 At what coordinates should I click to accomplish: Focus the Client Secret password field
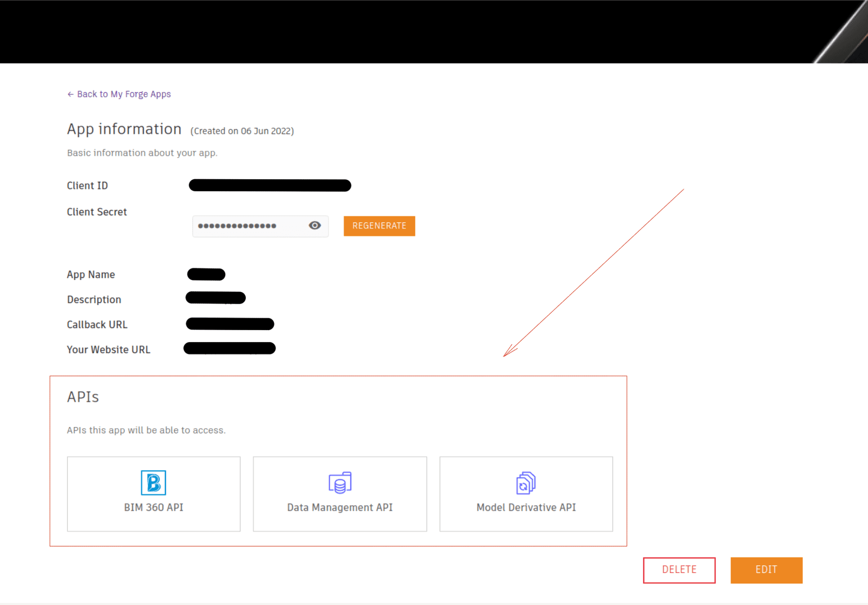pyautogui.click(x=260, y=226)
